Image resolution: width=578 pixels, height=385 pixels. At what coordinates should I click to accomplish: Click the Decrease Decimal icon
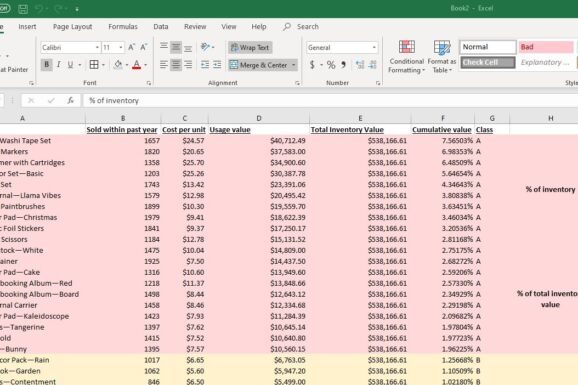[x=373, y=65]
